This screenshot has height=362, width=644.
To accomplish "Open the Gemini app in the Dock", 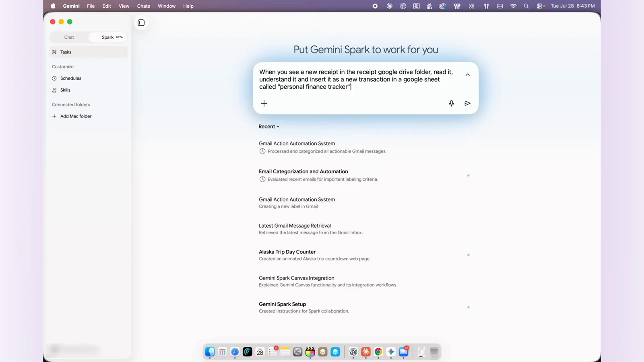I will (x=391, y=352).
